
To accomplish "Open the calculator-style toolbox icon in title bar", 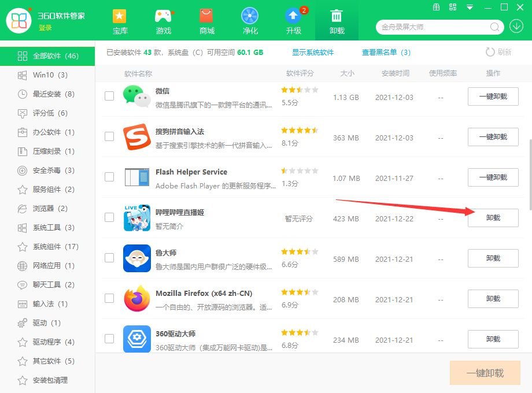I will coord(437,7).
